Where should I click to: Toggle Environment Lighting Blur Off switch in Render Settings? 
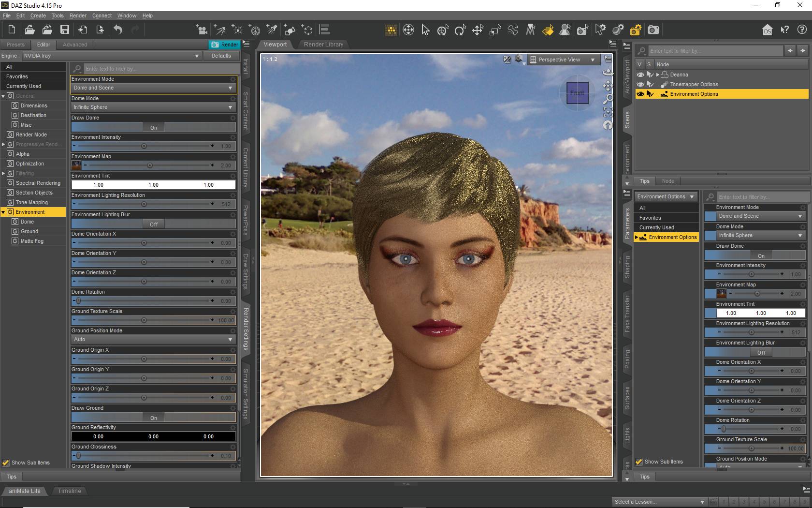click(153, 224)
